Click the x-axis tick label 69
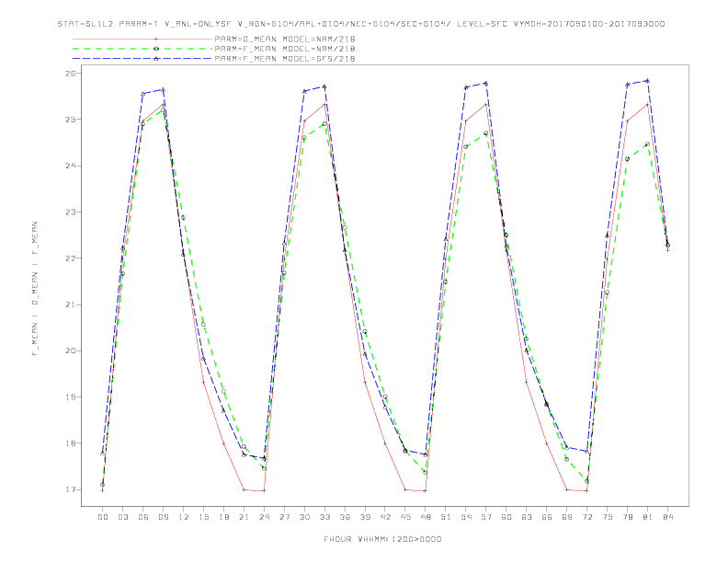The image size is (728, 563). point(567,517)
